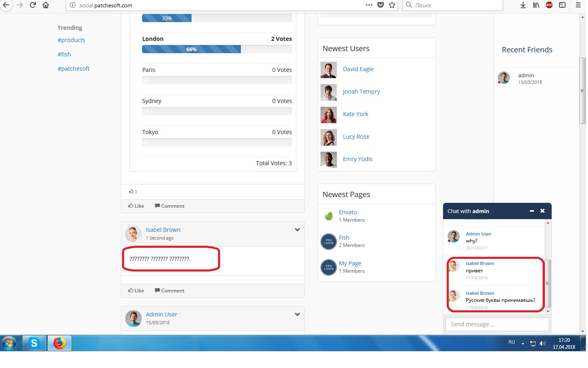Open David Eagle's profile

358,69
